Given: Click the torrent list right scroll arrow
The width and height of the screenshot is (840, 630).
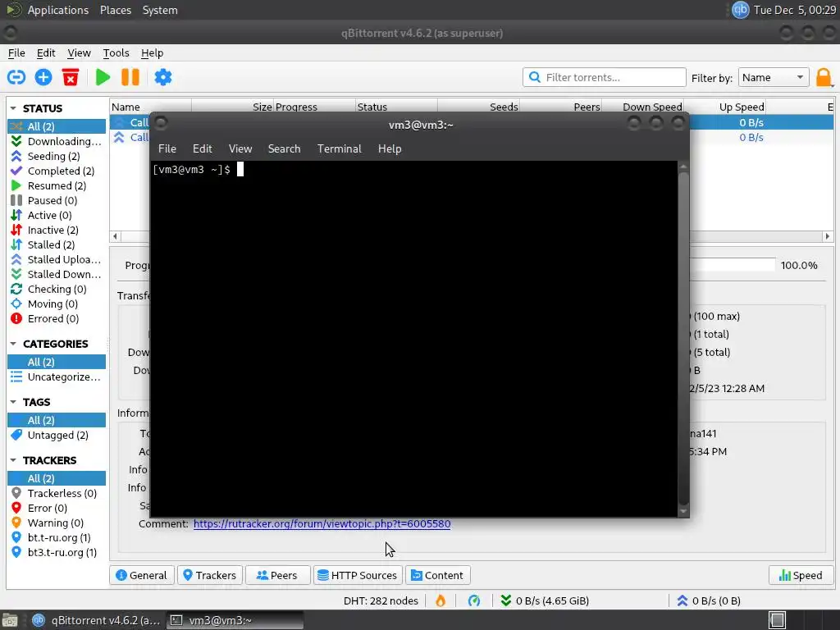Looking at the screenshot, I should tap(827, 235).
